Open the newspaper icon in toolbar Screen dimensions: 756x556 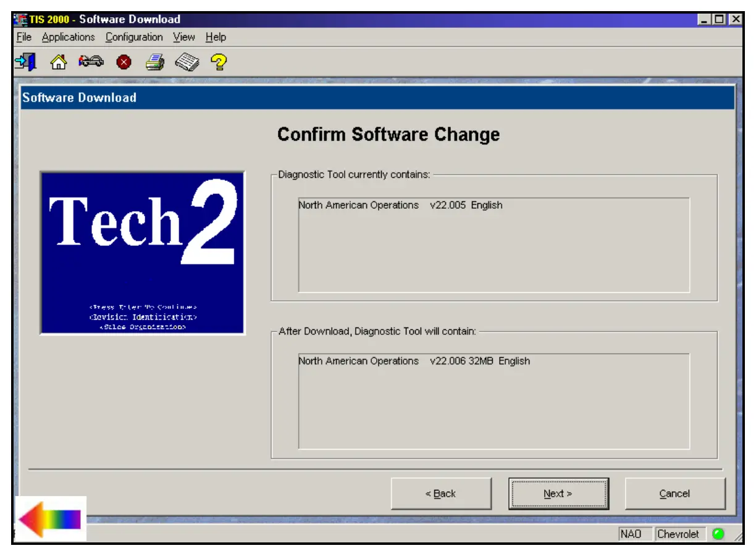[187, 62]
